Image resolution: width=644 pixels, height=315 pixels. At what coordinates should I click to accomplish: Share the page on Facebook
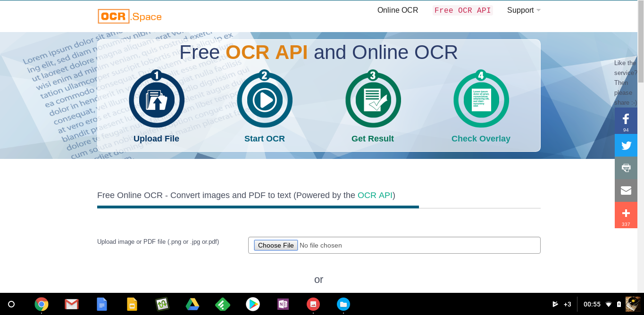point(626,121)
